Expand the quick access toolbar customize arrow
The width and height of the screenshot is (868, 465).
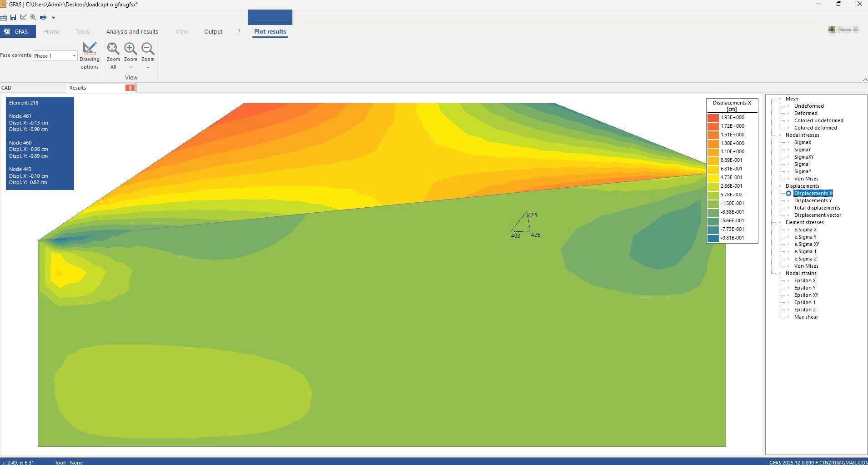click(x=53, y=18)
